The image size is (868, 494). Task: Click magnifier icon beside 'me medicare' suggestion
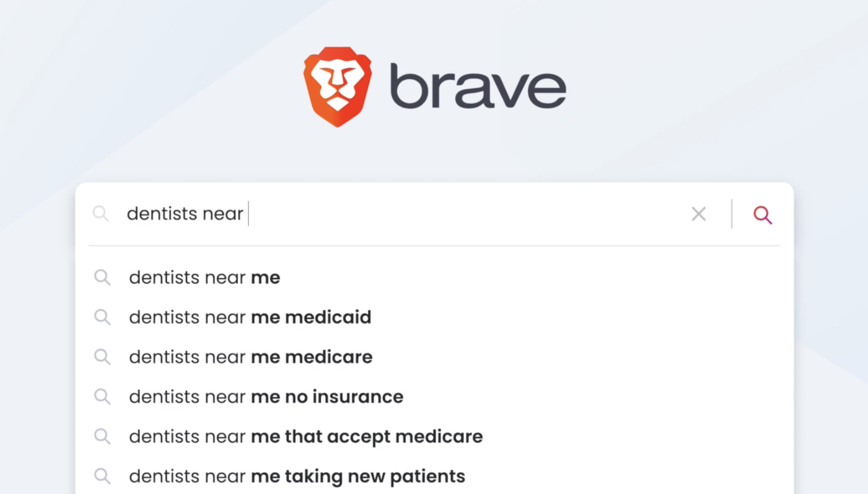pyautogui.click(x=102, y=357)
